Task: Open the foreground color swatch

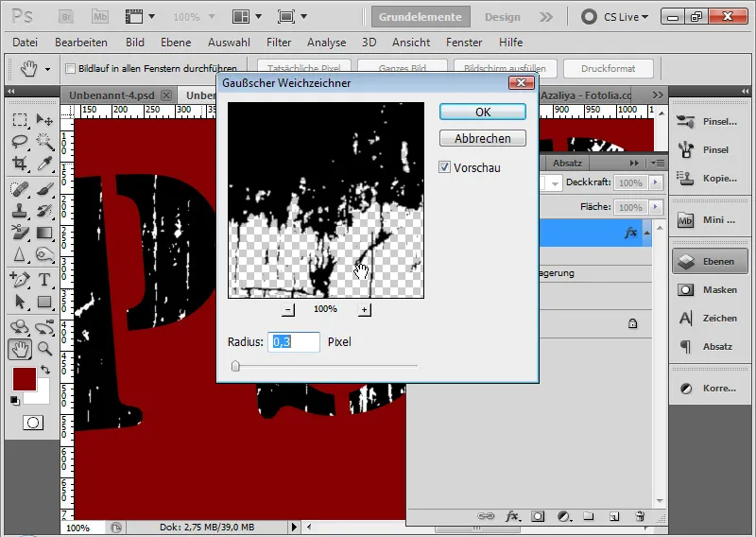Action: pos(25,379)
